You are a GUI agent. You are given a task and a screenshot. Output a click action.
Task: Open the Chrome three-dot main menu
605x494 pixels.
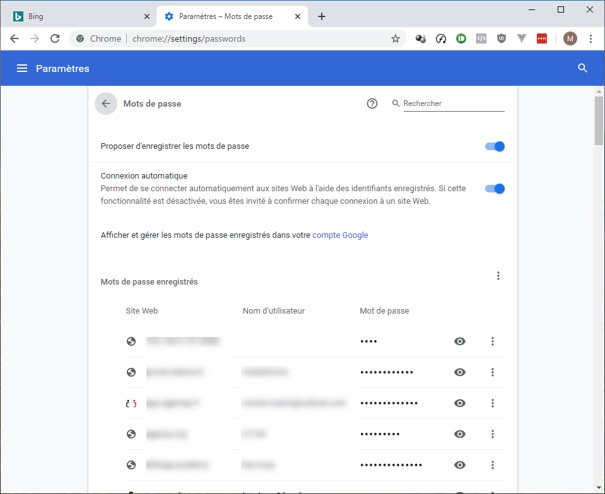coord(591,39)
